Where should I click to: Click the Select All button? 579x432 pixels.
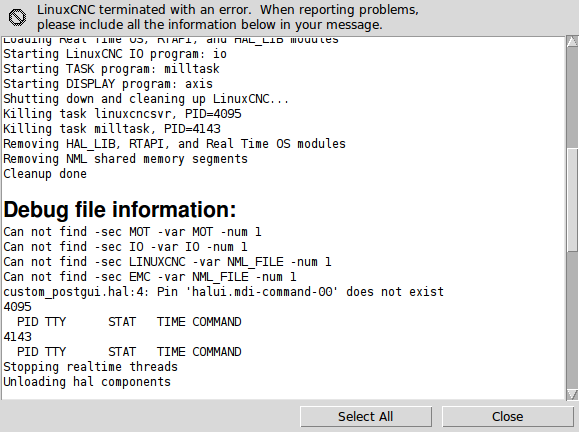[366, 416]
